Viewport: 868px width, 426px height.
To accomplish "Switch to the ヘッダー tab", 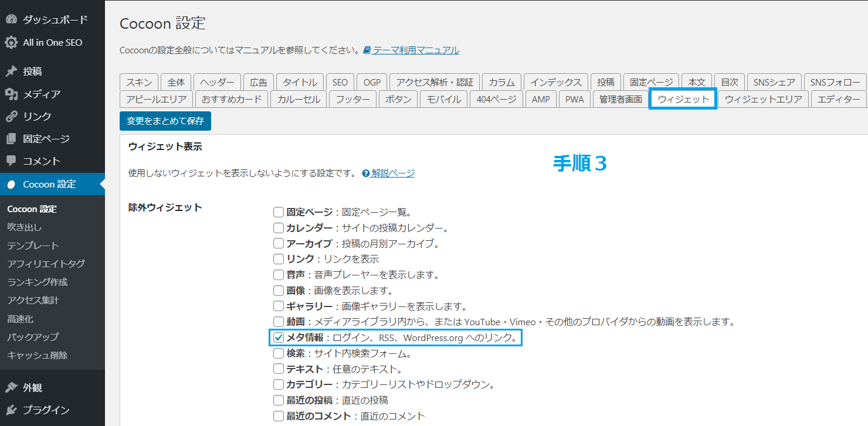I will coord(217,82).
